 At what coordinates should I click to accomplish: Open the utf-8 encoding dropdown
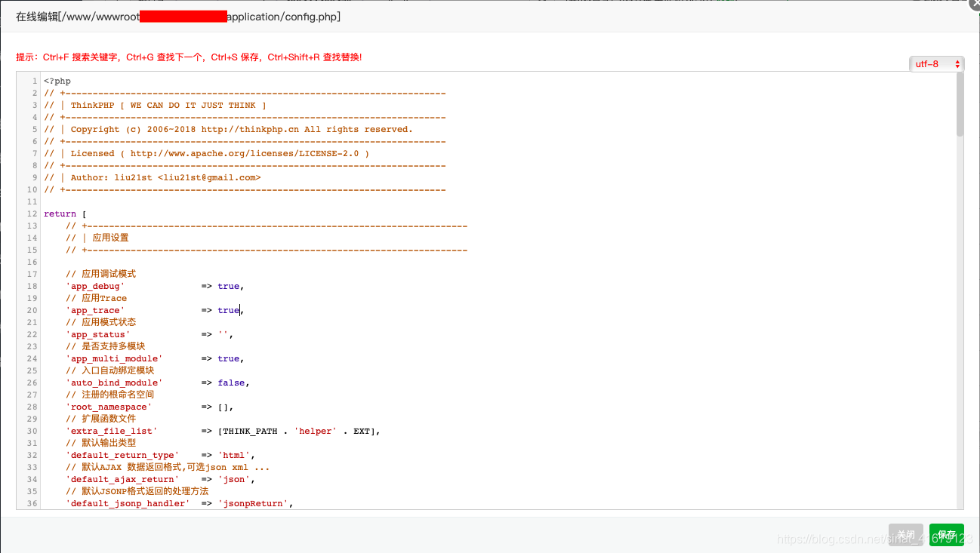(x=936, y=64)
